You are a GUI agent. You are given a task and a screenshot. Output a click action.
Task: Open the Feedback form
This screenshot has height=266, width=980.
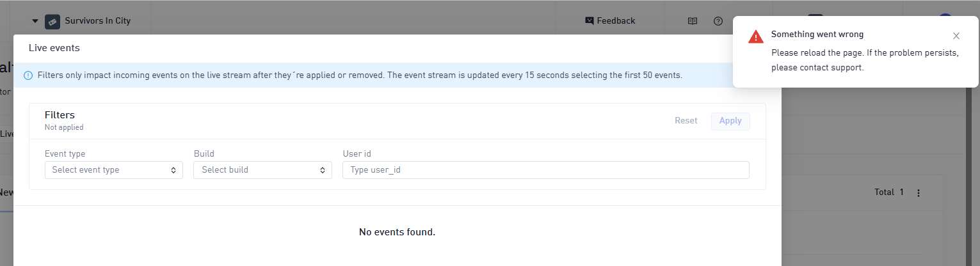tap(610, 21)
